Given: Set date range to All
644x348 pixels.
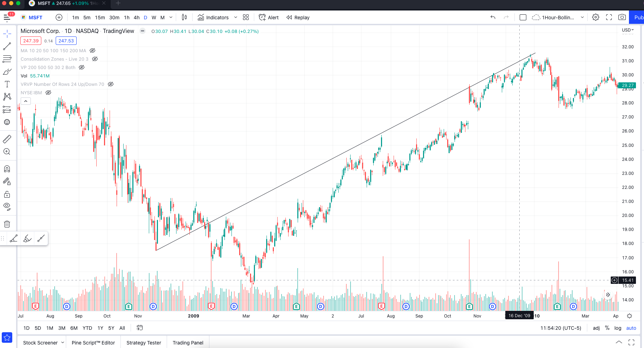Looking at the screenshot, I should (122, 328).
